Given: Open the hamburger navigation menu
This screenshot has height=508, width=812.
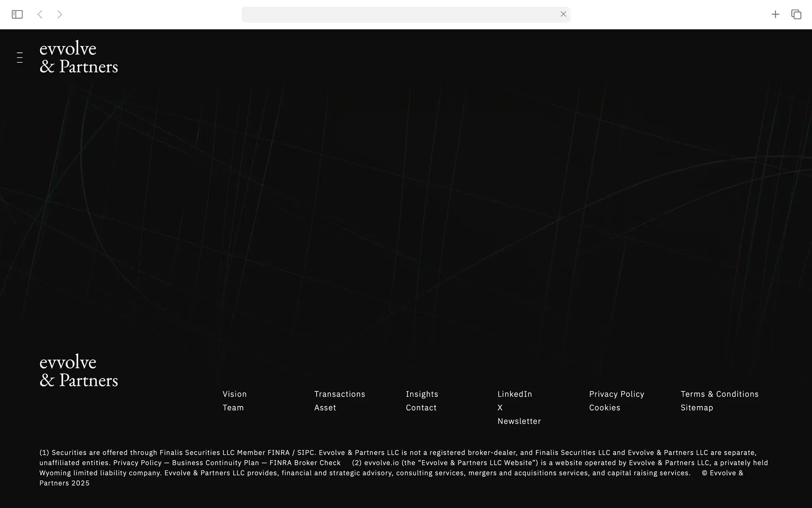Looking at the screenshot, I should tap(19, 58).
